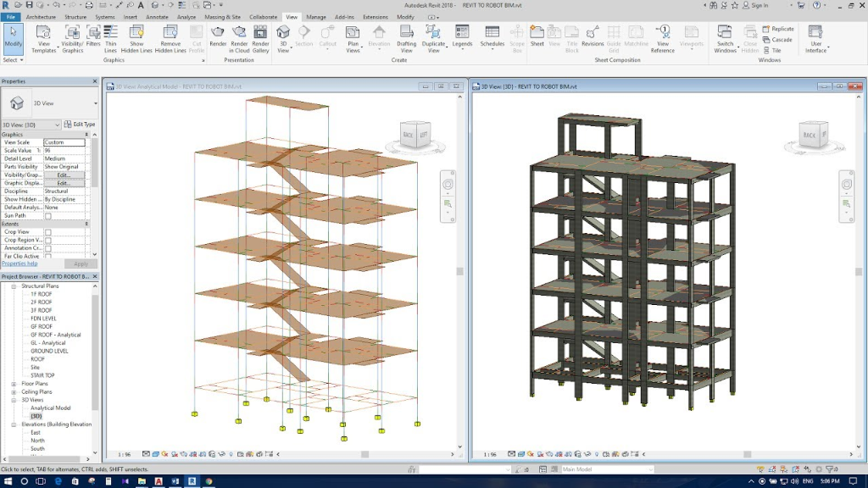Collapse the Extents properties section

point(86,224)
